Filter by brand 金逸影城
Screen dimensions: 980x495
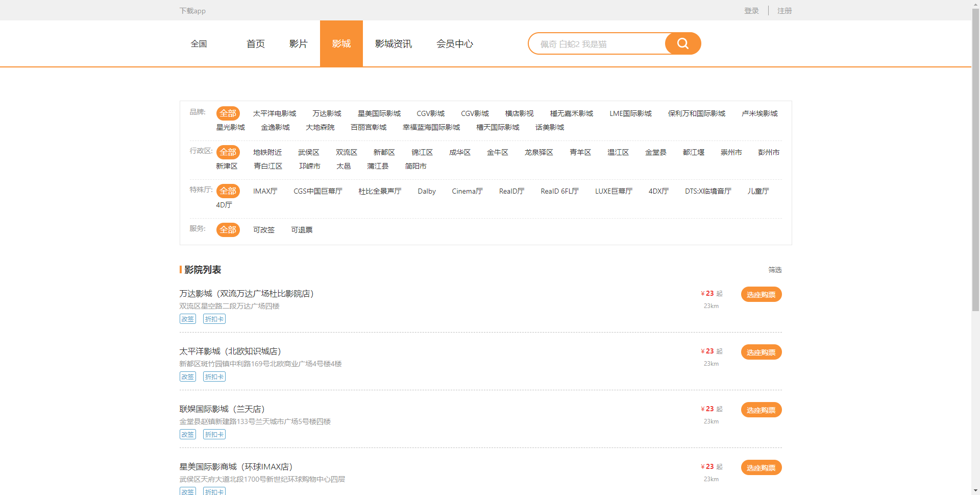275,127
